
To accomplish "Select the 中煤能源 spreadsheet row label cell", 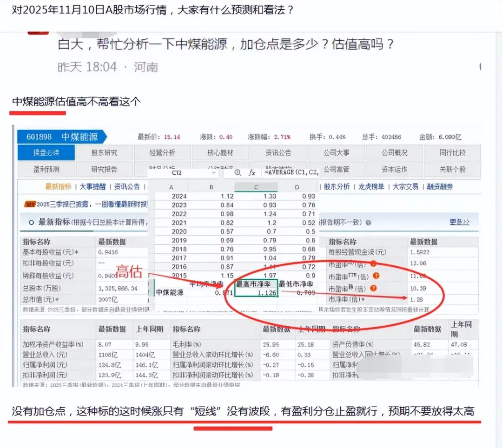I will pos(170,292).
